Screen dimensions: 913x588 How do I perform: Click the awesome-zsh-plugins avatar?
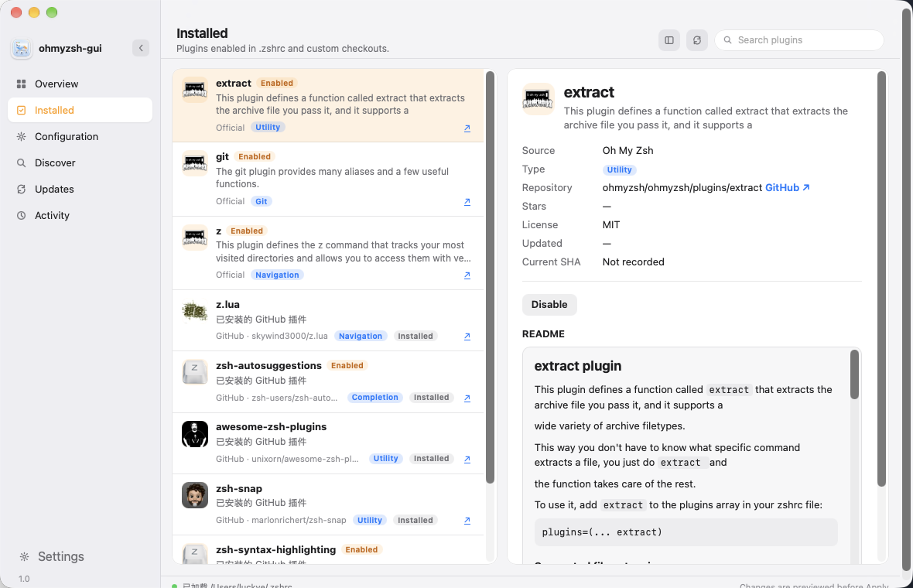click(194, 434)
